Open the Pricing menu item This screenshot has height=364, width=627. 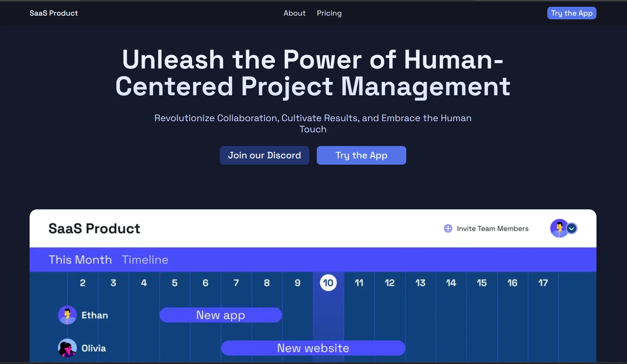point(329,13)
